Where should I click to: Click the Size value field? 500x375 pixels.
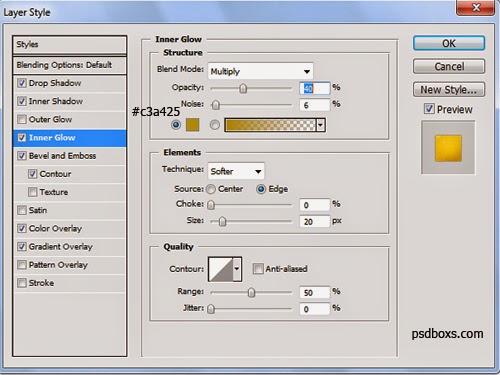pyautogui.click(x=315, y=221)
